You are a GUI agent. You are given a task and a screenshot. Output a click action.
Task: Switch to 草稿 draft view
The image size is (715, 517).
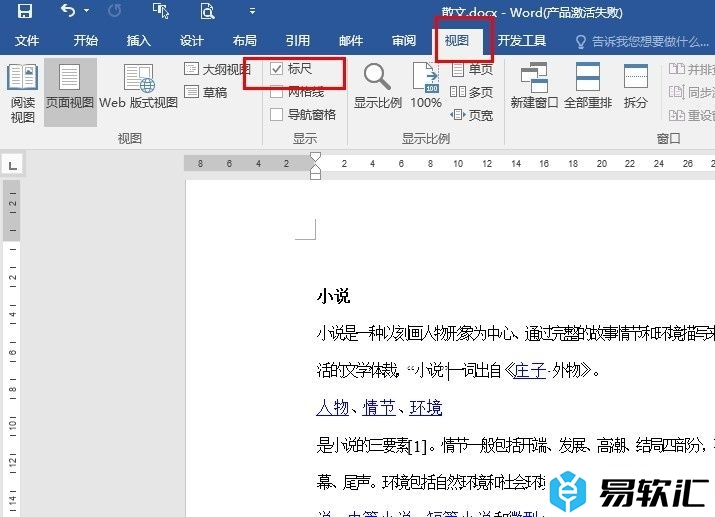click(x=206, y=92)
